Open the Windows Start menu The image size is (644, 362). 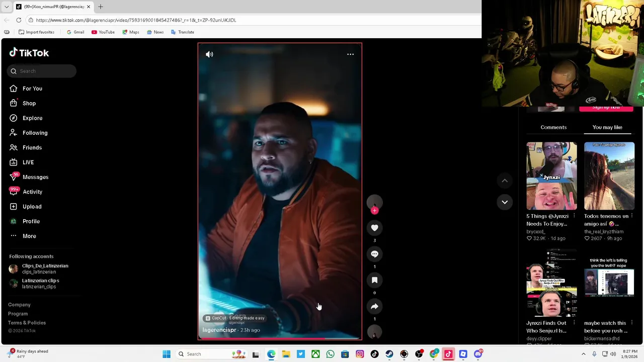click(x=167, y=354)
